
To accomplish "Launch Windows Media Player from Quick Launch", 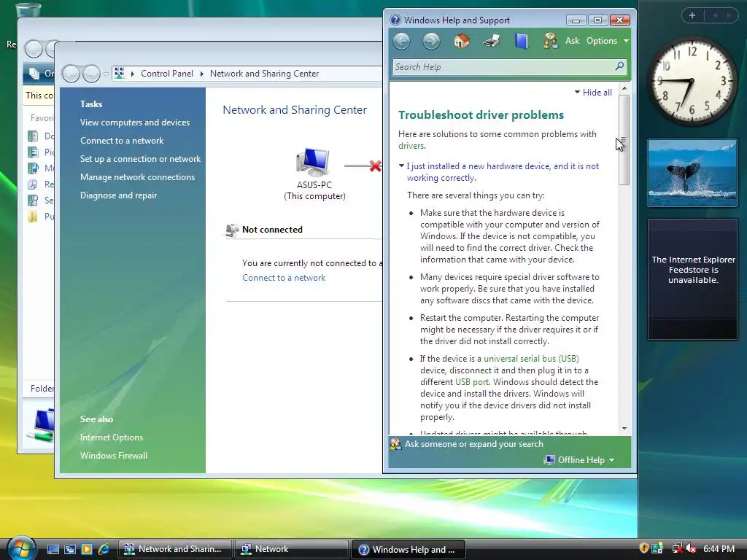I will coord(86,549).
